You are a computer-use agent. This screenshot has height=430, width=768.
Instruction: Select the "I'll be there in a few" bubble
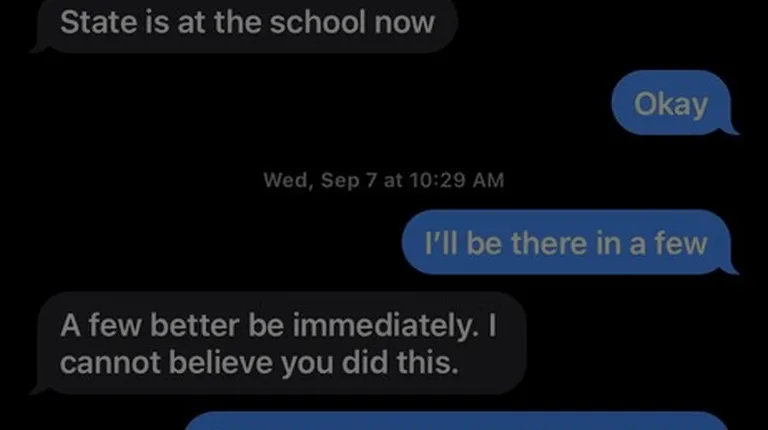(x=567, y=242)
